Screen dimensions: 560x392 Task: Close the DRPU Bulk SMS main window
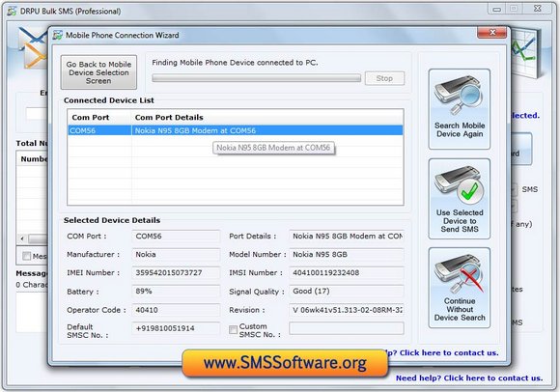[x=538, y=9]
